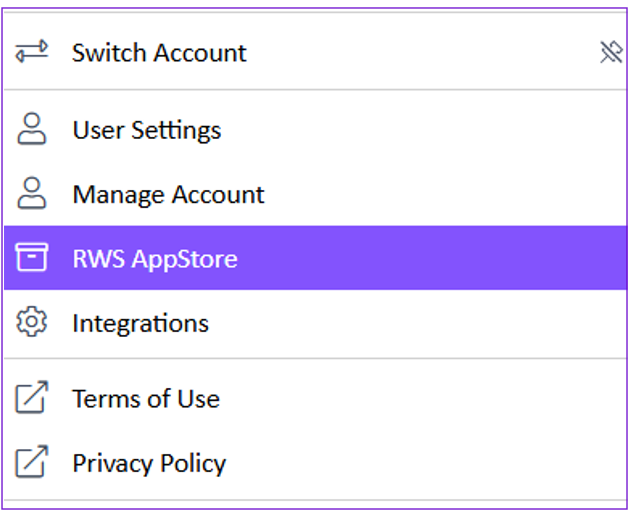The image size is (628, 510).
Task: Open Manage Account
Action: (x=315, y=194)
